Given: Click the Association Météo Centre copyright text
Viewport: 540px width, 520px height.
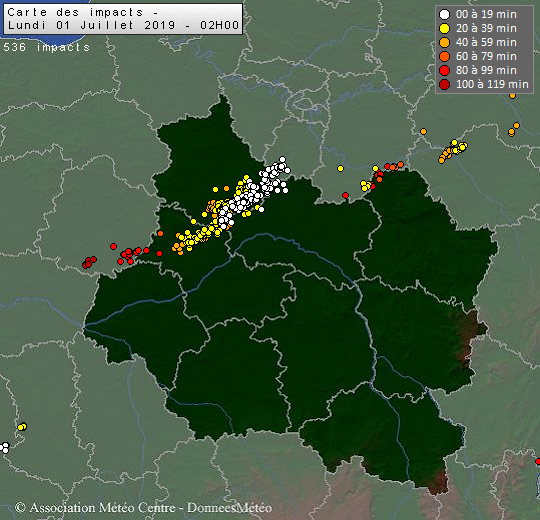Looking at the screenshot, I should [x=144, y=507].
